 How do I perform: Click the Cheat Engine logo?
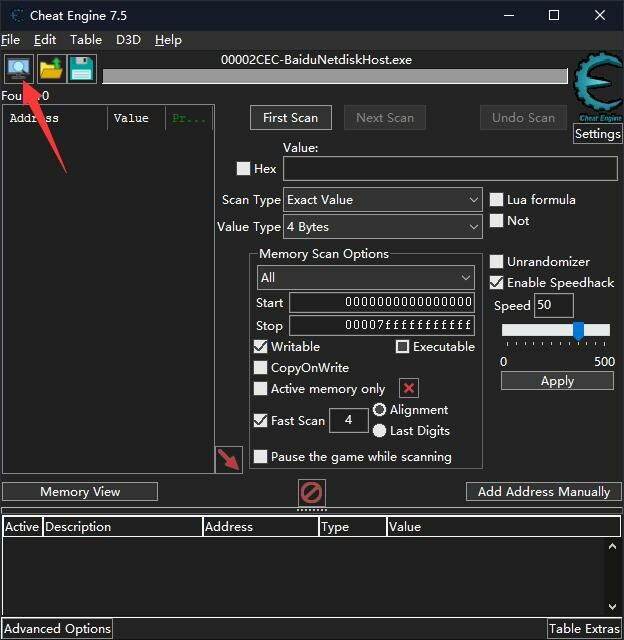[x=597, y=92]
